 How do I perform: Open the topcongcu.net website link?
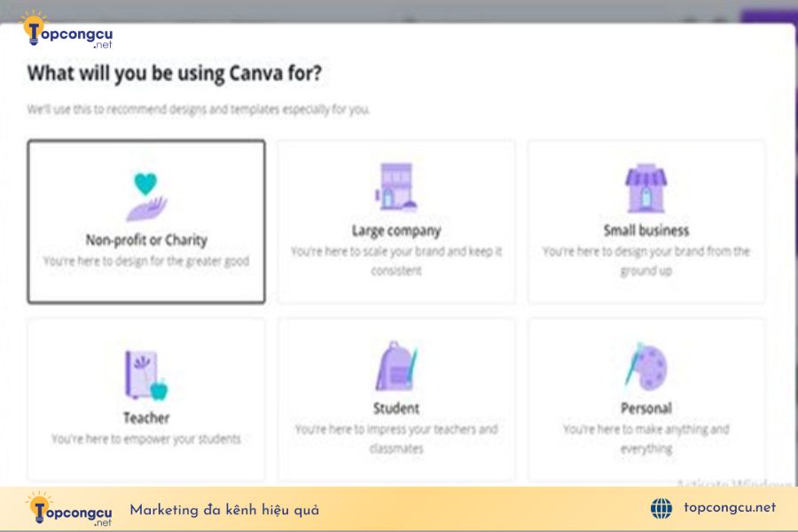pyautogui.click(x=730, y=507)
